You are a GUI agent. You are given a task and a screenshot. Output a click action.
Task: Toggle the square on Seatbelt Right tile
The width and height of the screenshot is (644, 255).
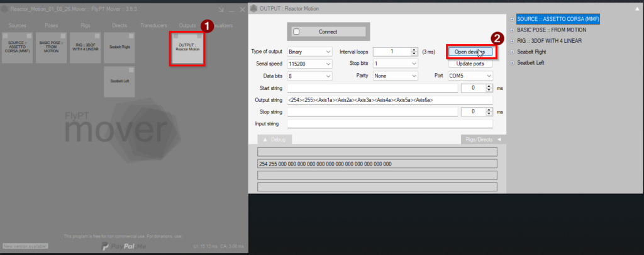pyautogui.click(x=131, y=36)
